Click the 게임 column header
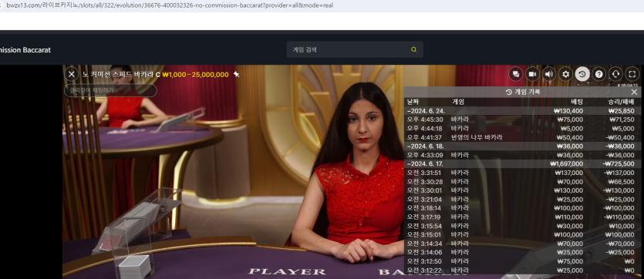 point(458,102)
